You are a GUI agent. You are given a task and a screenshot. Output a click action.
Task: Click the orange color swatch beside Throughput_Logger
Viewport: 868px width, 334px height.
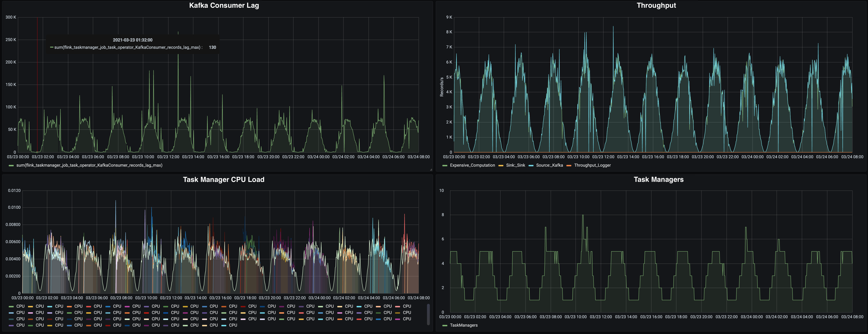coord(569,166)
